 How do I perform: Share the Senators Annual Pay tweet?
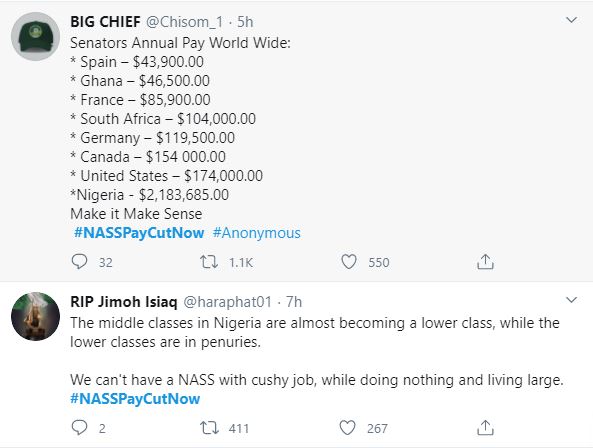point(485,262)
